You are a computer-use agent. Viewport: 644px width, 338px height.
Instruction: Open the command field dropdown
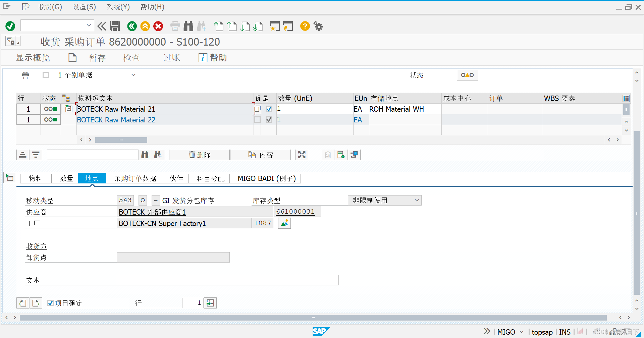(89, 25)
